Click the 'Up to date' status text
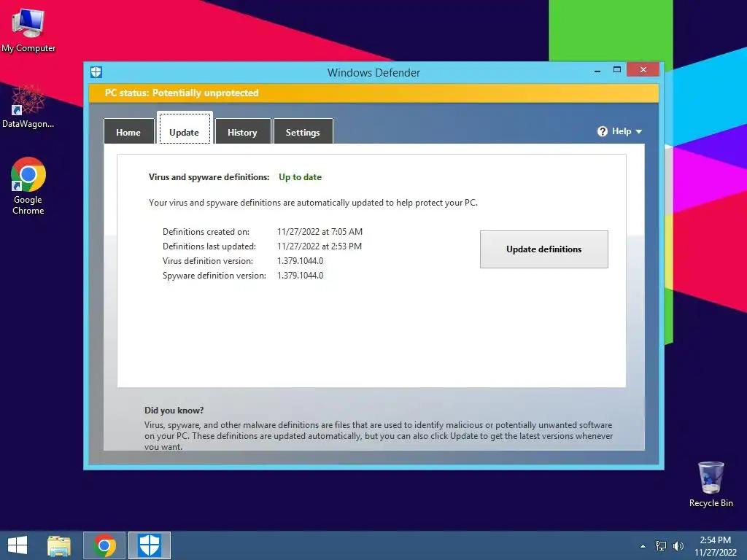The image size is (747, 560). 300,177
